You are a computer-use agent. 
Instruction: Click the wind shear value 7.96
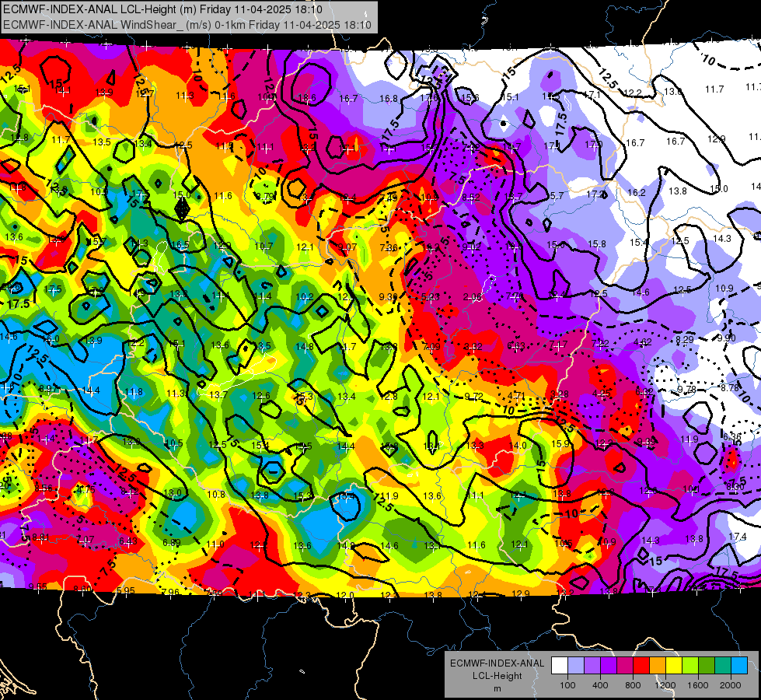pyautogui.click(x=170, y=592)
